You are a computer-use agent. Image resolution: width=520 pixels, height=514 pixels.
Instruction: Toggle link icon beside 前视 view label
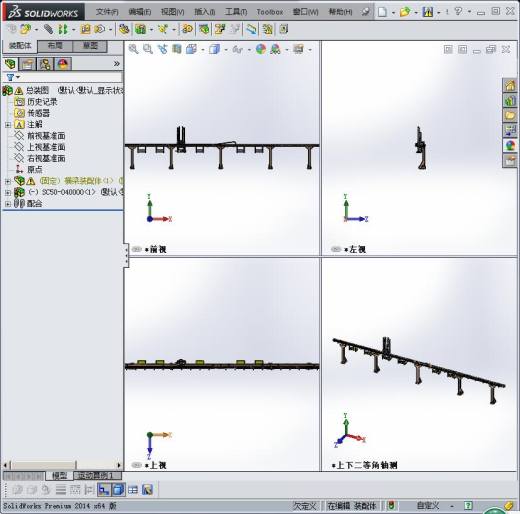(x=137, y=249)
